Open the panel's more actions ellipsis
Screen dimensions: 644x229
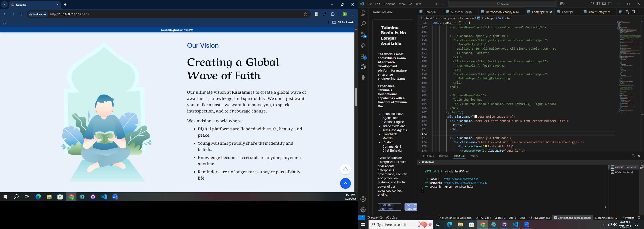pyautogui.click(x=627, y=156)
